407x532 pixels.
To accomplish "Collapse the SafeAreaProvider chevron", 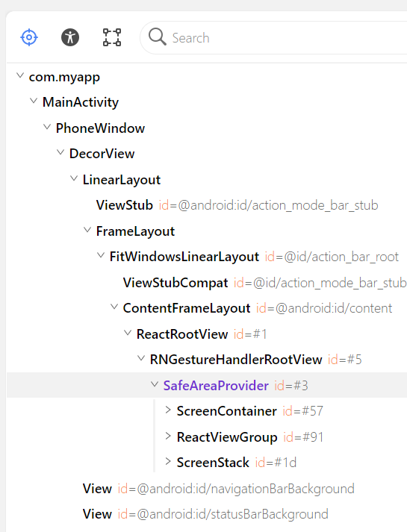I will pos(155,384).
